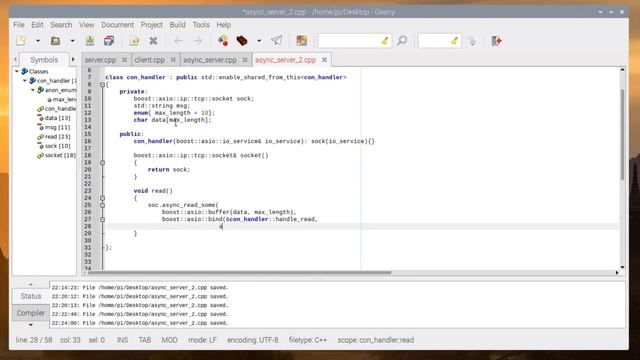Open the Document menu
Viewport: 640px width, 360px height.
point(118,25)
